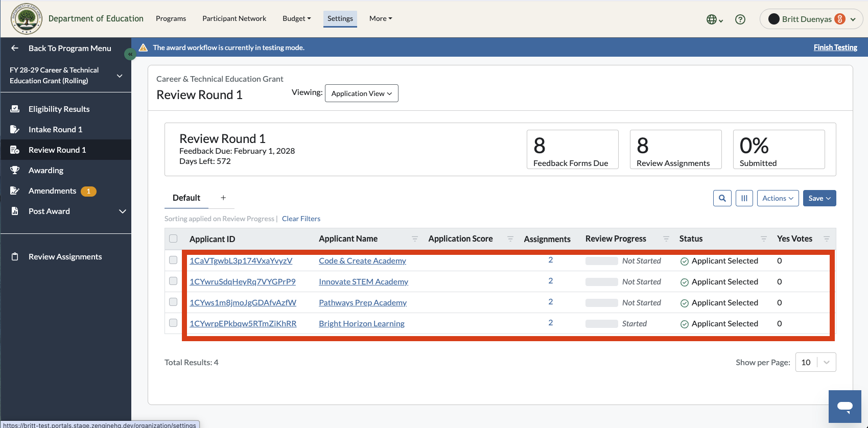Click the Pathways Prep Academy applicant link
Image resolution: width=868 pixels, height=428 pixels.
363,302
